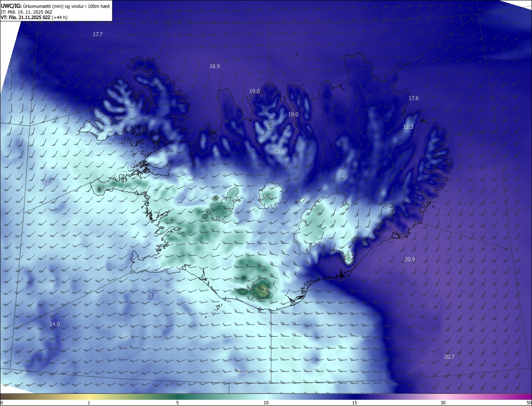
Task: Click the 11.6 value label on the map
Action: [x=279, y=152]
